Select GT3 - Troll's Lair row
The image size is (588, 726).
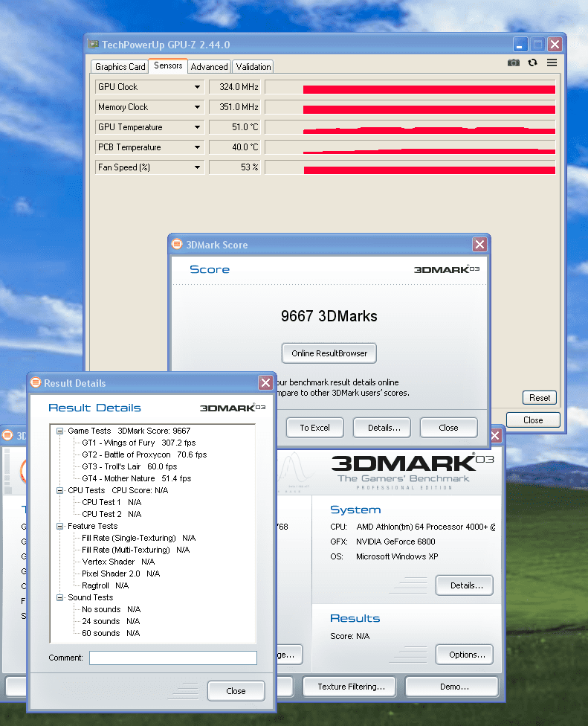[129, 466]
